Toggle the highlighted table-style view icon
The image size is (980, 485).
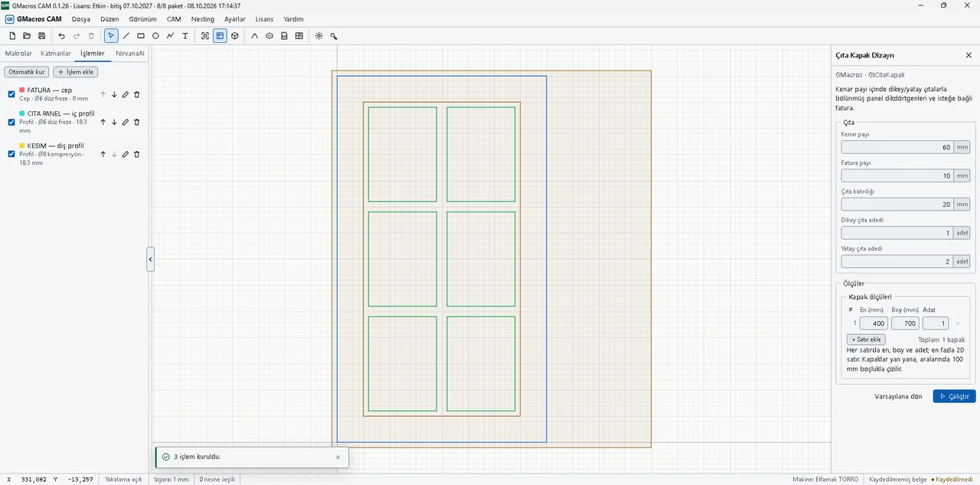pos(220,36)
